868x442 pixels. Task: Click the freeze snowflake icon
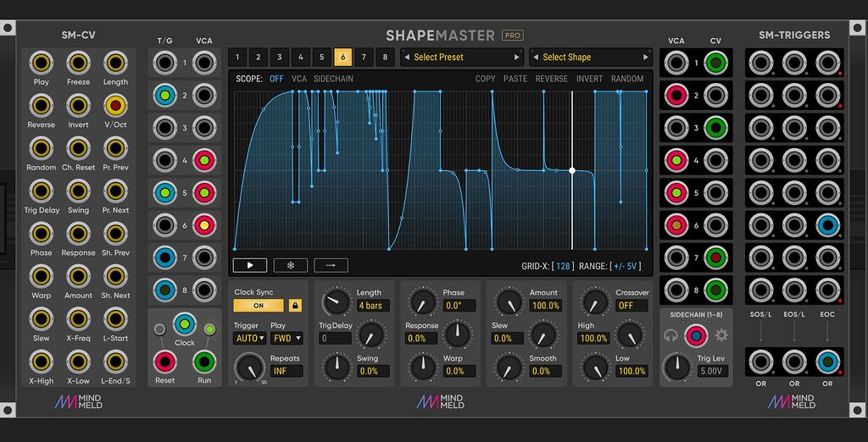291,266
